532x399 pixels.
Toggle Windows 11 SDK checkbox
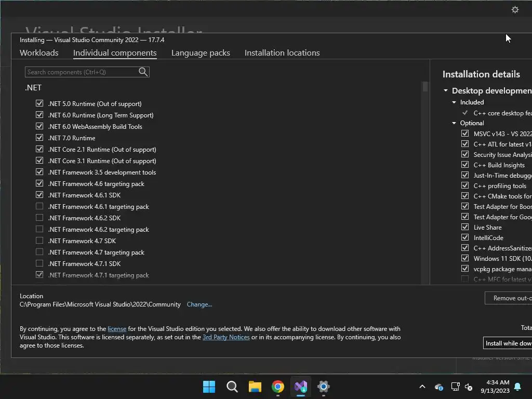(465, 258)
